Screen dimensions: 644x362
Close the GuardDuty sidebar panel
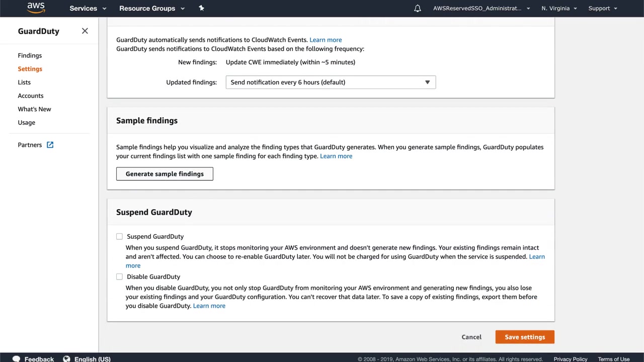pyautogui.click(x=85, y=31)
